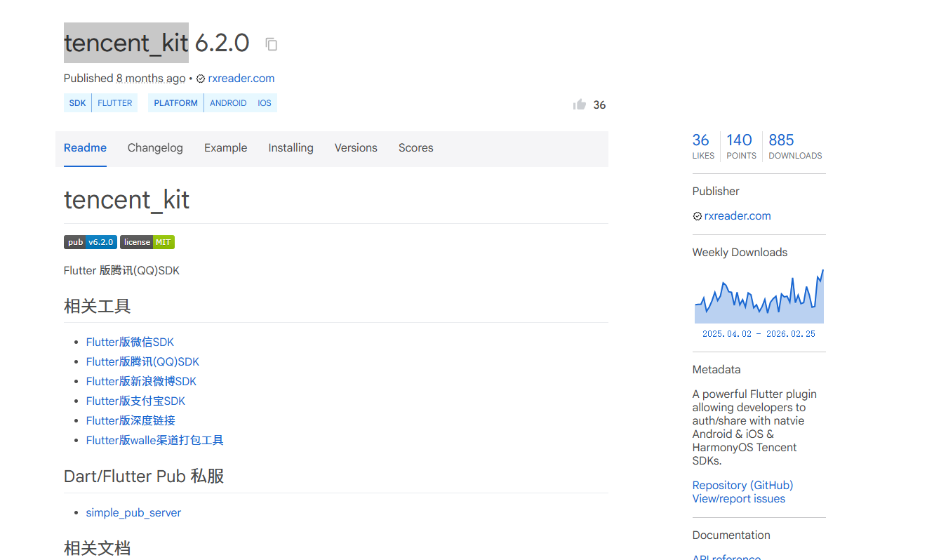Click the pub v6.2.0 badge
The image size is (927, 560).
click(91, 242)
